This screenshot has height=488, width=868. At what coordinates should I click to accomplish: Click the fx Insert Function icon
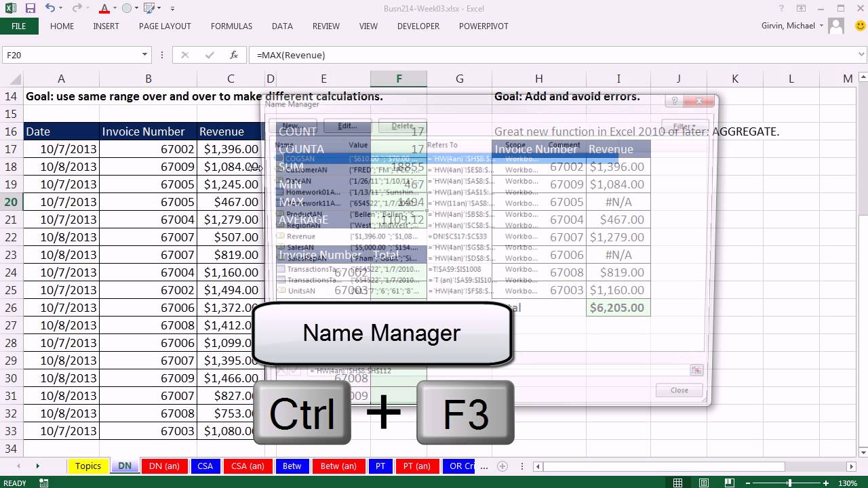234,55
